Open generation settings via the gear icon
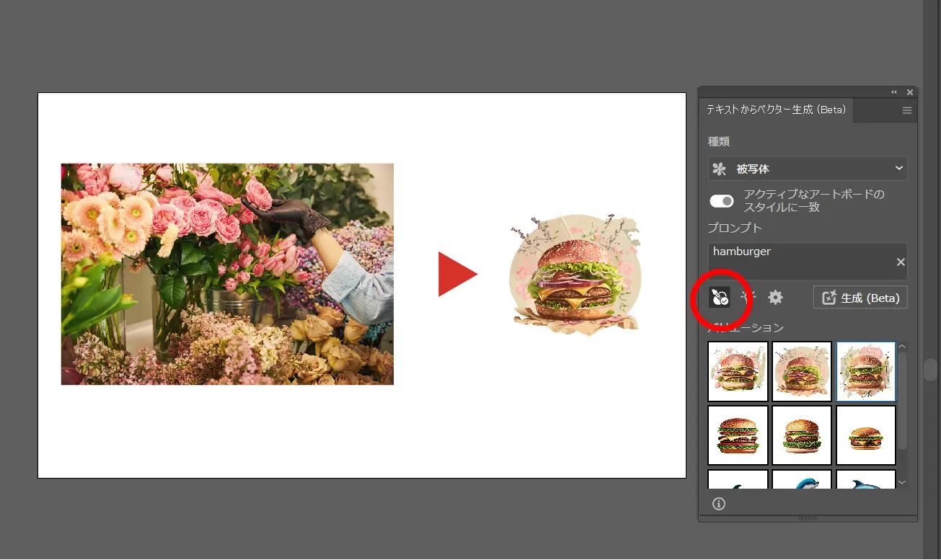This screenshot has height=560, width=941. pos(775,297)
